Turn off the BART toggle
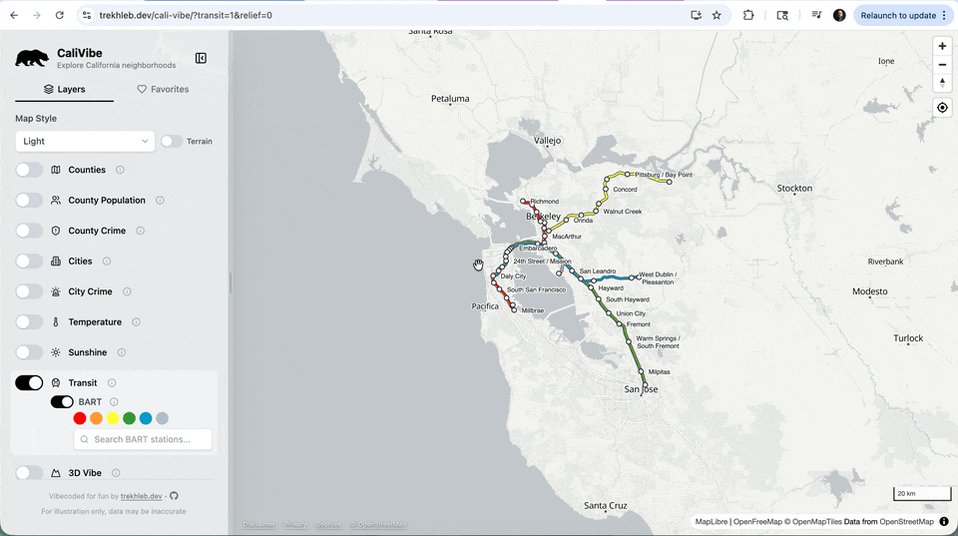 pos(62,402)
